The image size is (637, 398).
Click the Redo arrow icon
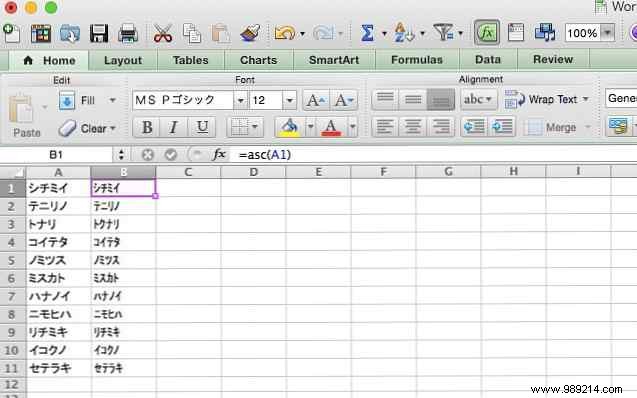(323, 33)
